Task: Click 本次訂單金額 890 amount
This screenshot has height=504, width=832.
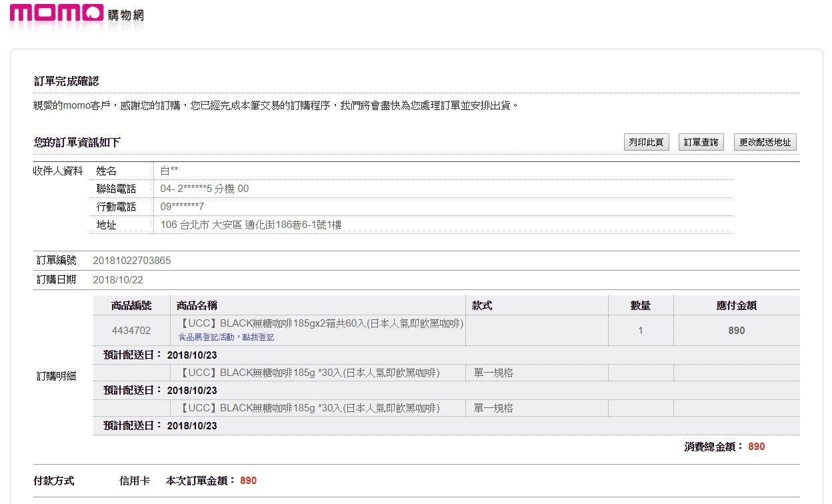Action: coord(248,481)
